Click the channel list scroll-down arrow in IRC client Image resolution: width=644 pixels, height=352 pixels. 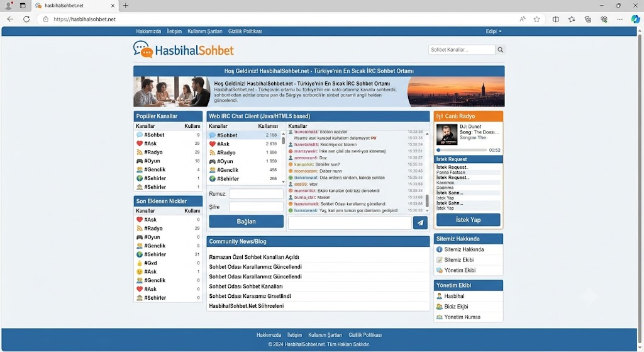[x=283, y=181]
